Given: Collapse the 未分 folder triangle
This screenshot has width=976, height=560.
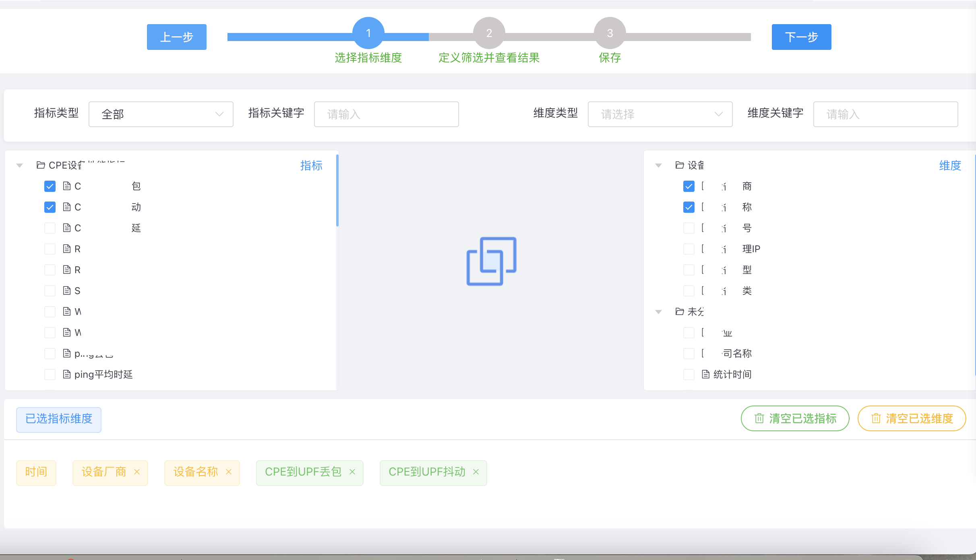Looking at the screenshot, I should coord(659,312).
